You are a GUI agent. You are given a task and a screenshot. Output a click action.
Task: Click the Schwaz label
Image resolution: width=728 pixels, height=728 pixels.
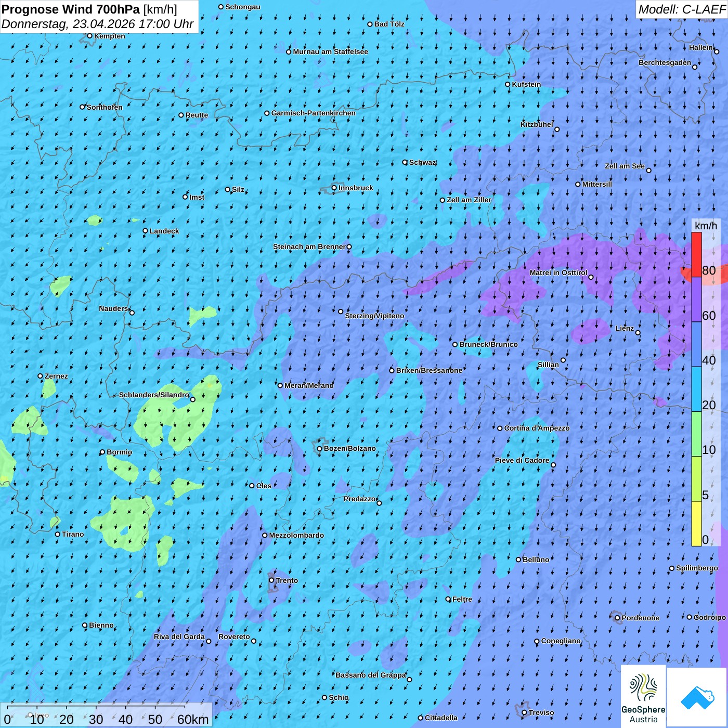(422, 162)
